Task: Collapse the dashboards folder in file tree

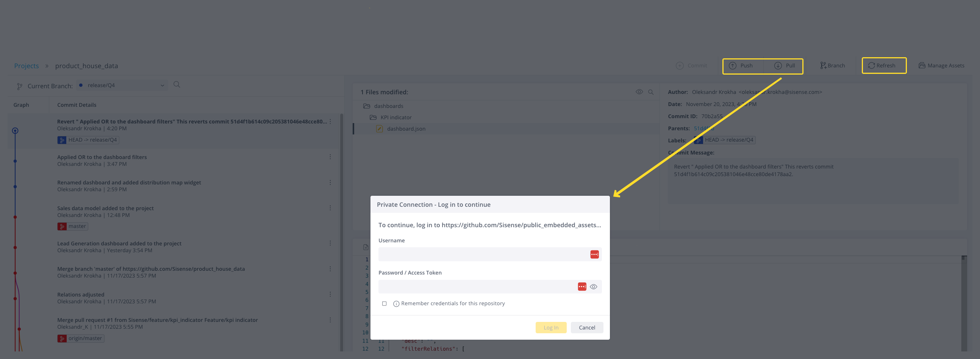Action: click(x=367, y=106)
